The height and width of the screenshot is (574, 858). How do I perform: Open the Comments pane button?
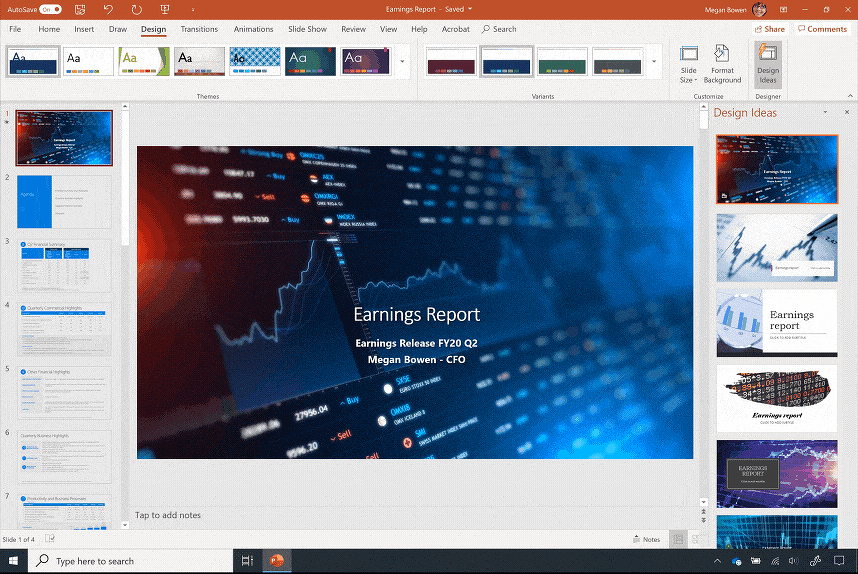coord(822,29)
